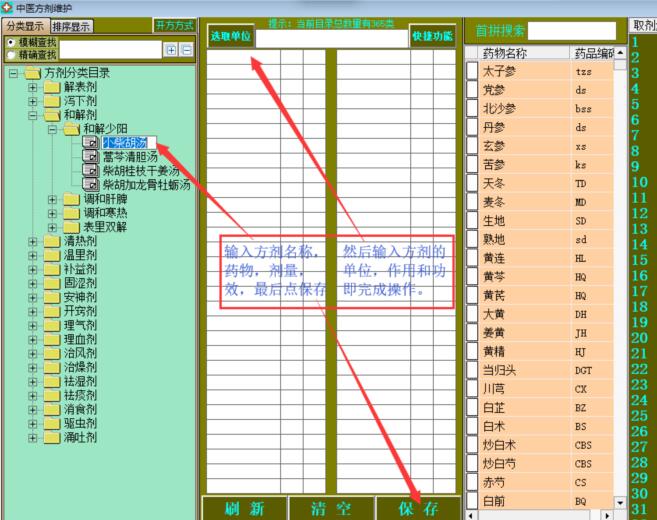This screenshot has height=520, width=657.
Task: Click the 方剂分类目录 root folder icon
Action: click(x=32, y=73)
